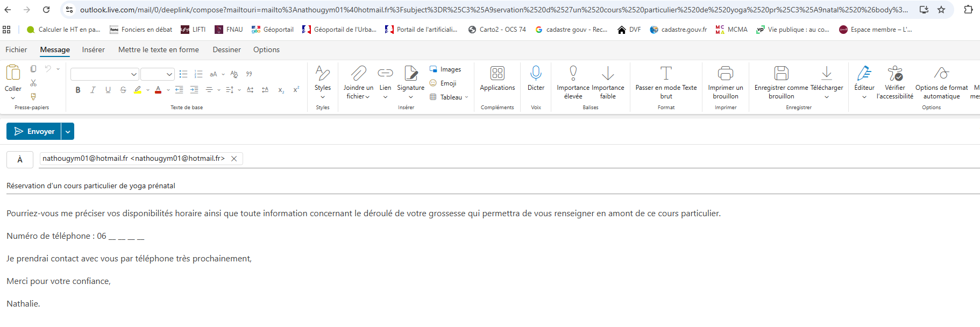Insert Images from the ribbon
The image size is (980, 327).
click(445, 69)
